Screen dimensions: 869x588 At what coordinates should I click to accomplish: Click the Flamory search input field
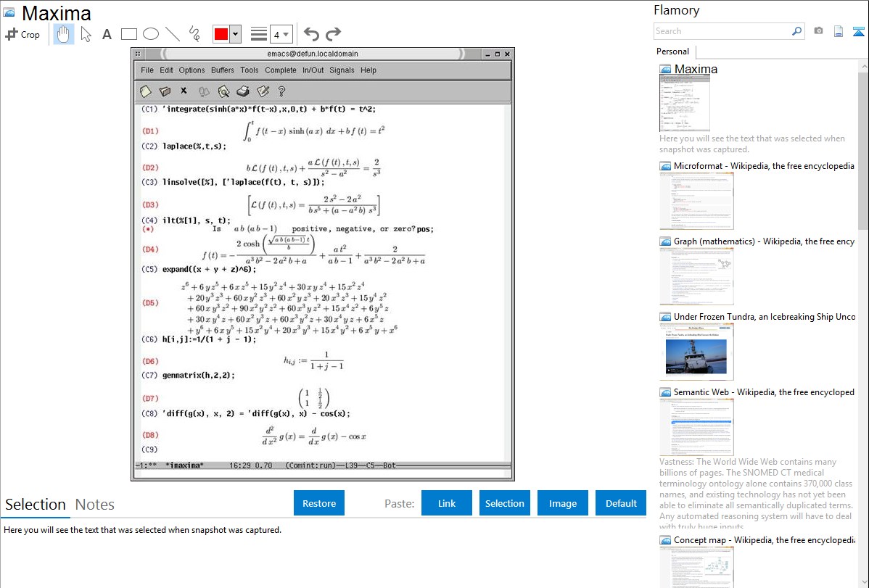click(x=722, y=31)
